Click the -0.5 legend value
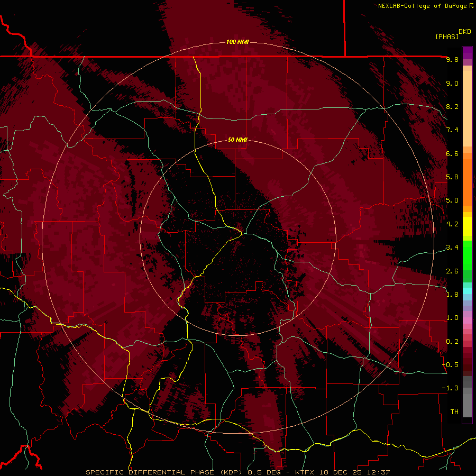 click(451, 365)
